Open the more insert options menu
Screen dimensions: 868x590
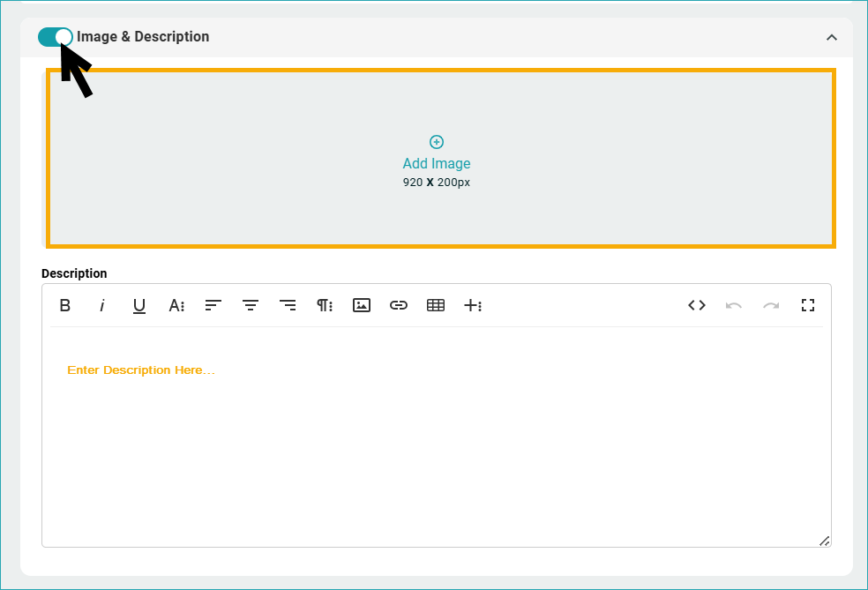[473, 305]
